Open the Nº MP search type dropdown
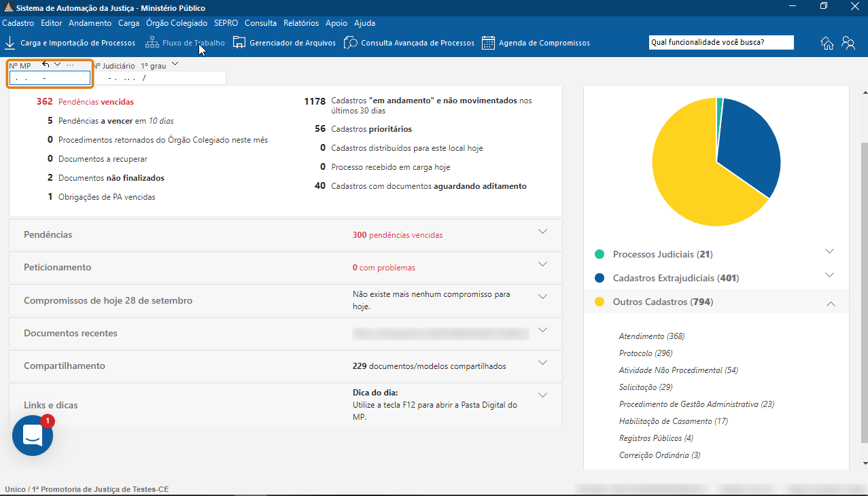Viewport: 868px width, 496px height. pos(57,63)
